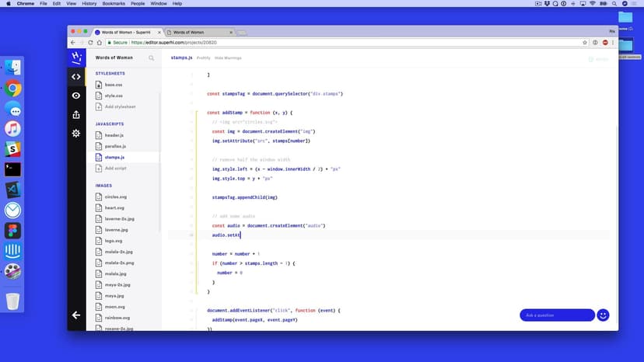Bookmark page with the star icon

(x=585, y=42)
